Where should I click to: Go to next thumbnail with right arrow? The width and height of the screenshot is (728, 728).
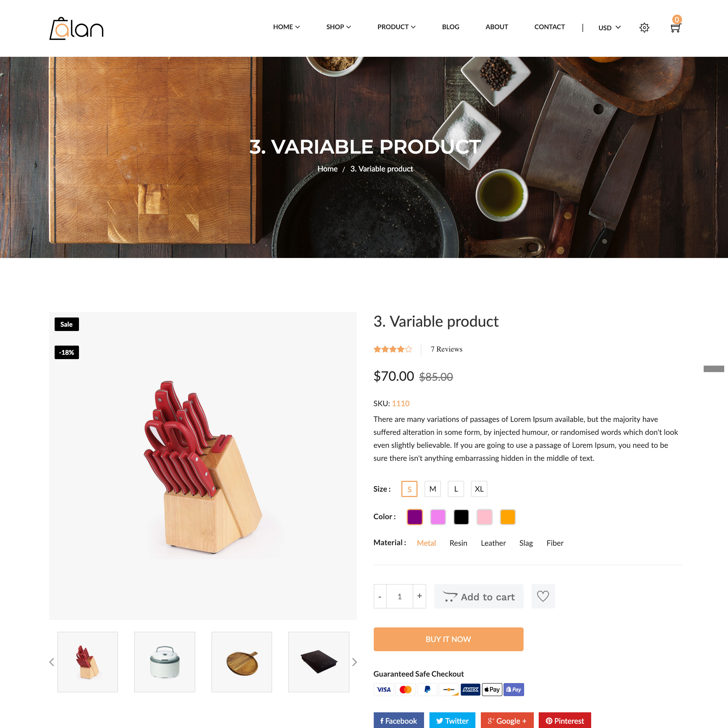pos(355,662)
